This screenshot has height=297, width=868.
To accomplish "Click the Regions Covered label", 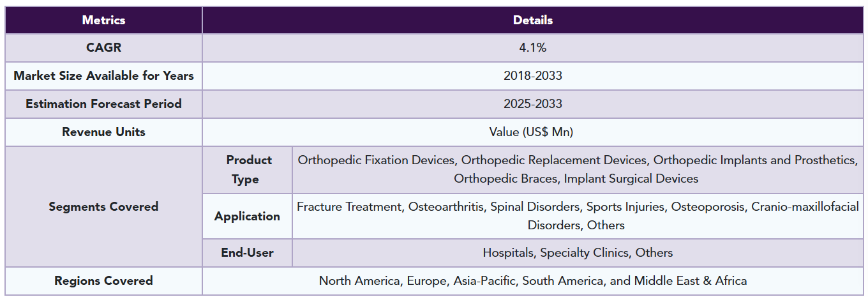I will click(x=103, y=281).
